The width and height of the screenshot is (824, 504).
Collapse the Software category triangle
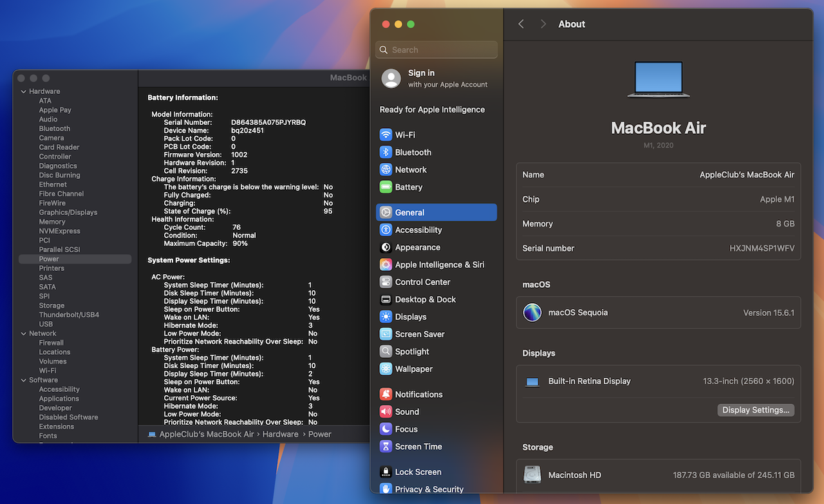click(24, 380)
